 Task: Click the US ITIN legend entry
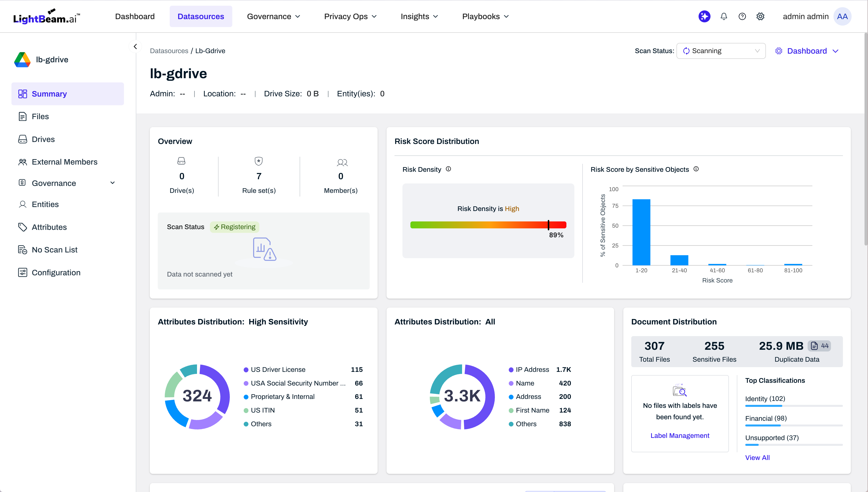[x=303, y=410]
